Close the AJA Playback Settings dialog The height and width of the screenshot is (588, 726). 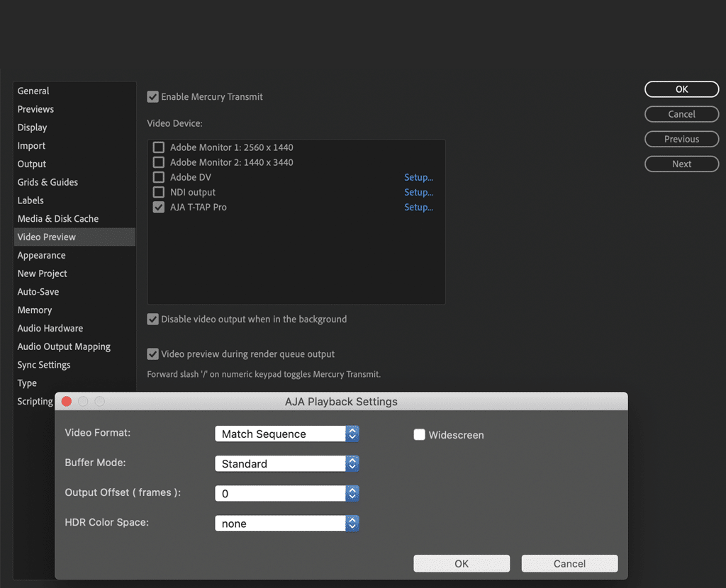coord(67,402)
